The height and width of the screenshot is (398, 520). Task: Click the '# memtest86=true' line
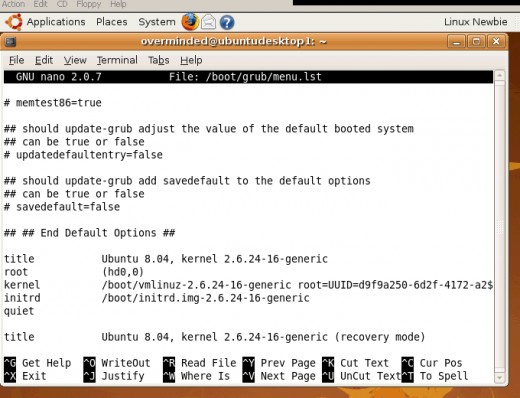[x=53, y=103]
